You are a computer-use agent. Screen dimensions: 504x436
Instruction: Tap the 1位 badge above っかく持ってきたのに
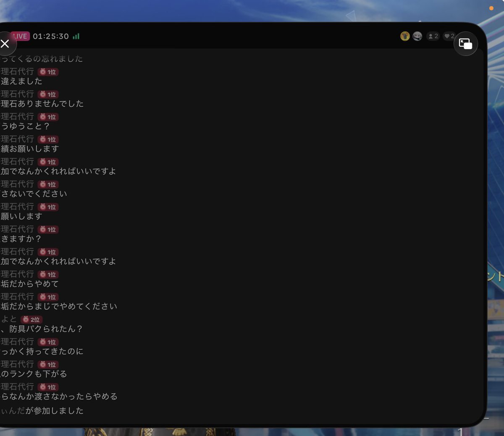point(48,342)
